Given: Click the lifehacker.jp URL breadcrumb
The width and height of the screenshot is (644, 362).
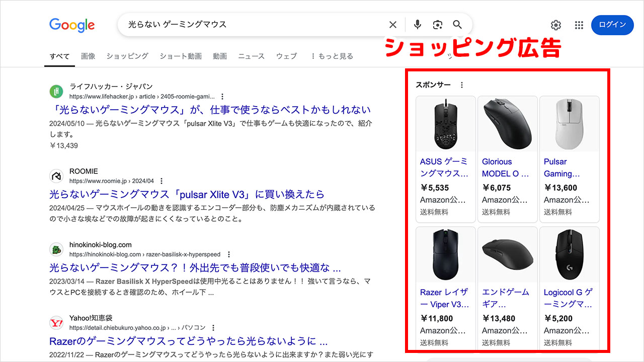Looking at the screenshot, I should click(142, 97).
